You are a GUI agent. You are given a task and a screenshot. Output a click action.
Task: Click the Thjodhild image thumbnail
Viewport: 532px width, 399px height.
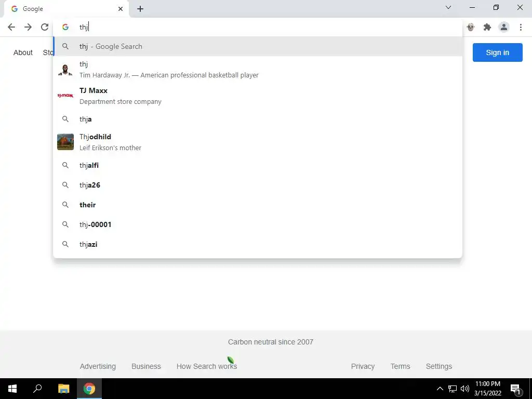[x=65, y=142]
